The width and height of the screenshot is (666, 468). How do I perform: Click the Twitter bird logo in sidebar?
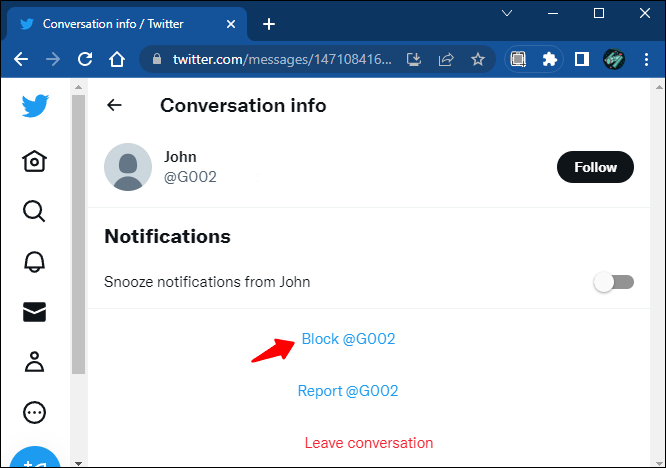pos(35,106)
